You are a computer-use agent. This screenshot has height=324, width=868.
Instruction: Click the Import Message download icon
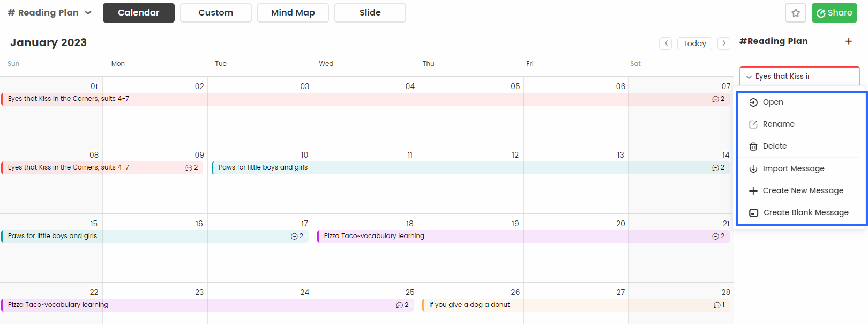pos(753,169)
